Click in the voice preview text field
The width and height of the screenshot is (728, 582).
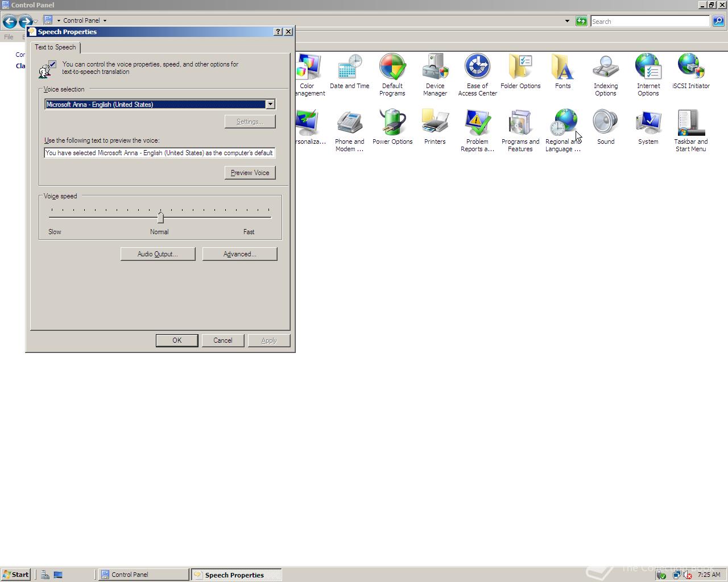click(159, 153)
